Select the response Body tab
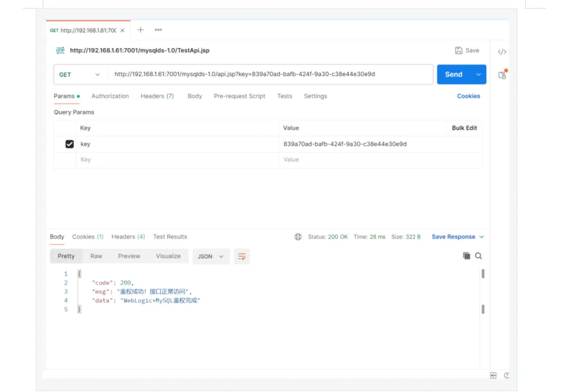The image size is (579, 392). (x=57, y=237)
